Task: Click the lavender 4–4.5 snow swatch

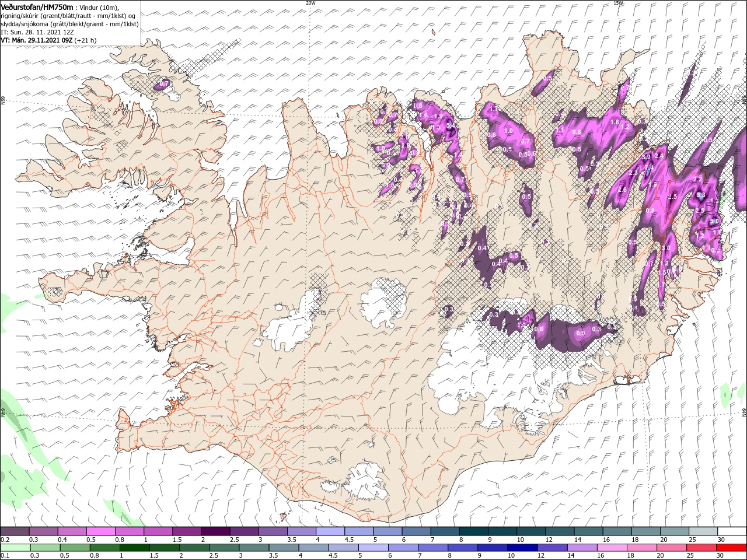Action: pos(330,531)
